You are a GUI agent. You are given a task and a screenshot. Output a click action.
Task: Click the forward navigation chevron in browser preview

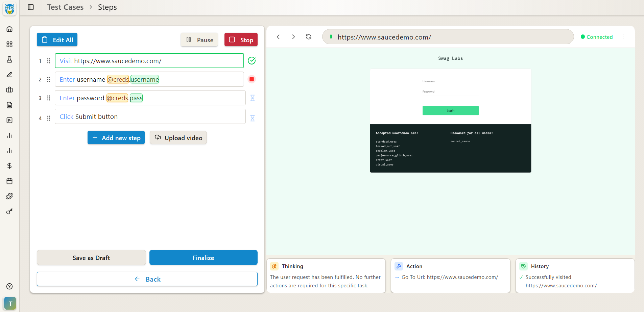click(x=293, y=37)
